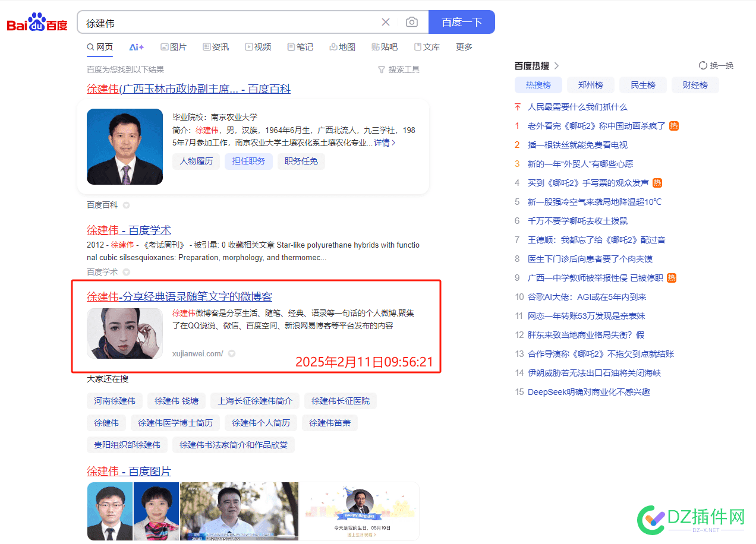
Task: Open hot topic 插一根铁丝就能免费看电视
Action: (578, 145)
